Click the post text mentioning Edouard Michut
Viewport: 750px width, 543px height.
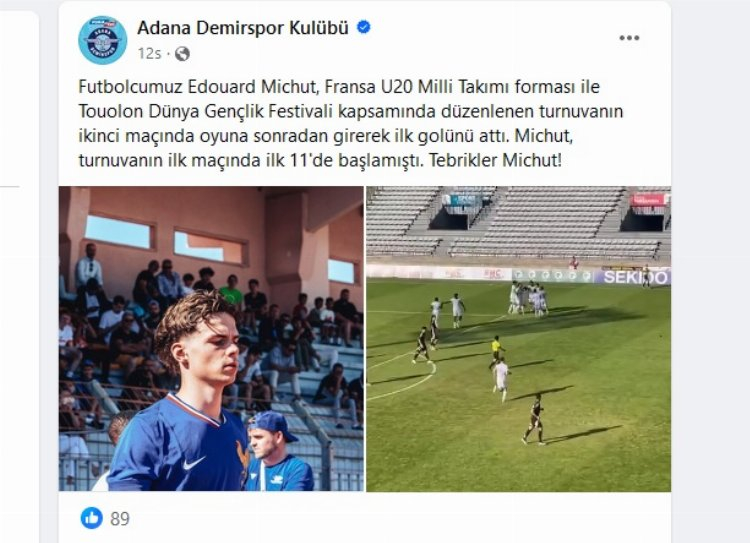coord(351,123)
